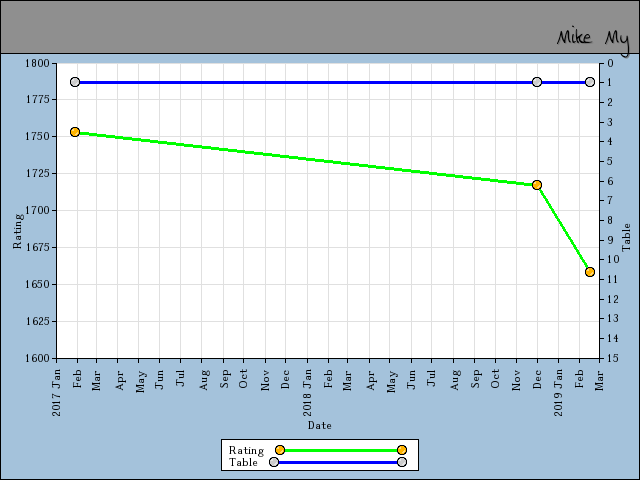Click the 1625 tick label

38,321
